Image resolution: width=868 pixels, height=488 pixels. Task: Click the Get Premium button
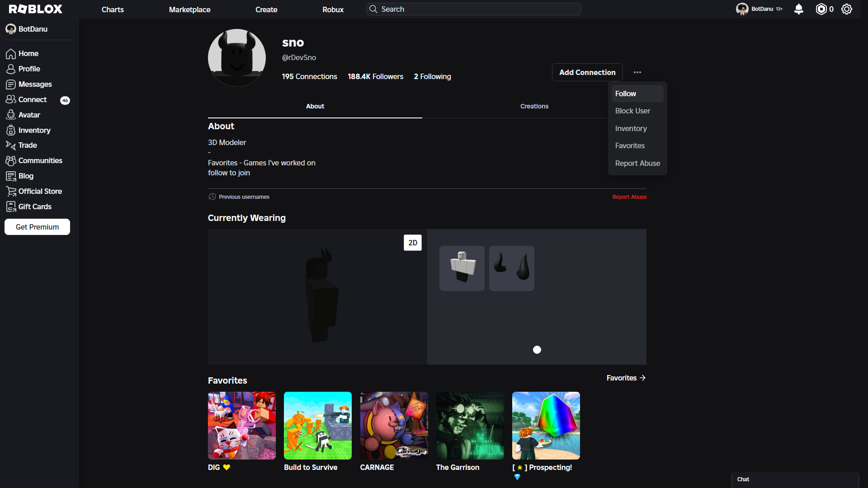[x=37, y=227]
